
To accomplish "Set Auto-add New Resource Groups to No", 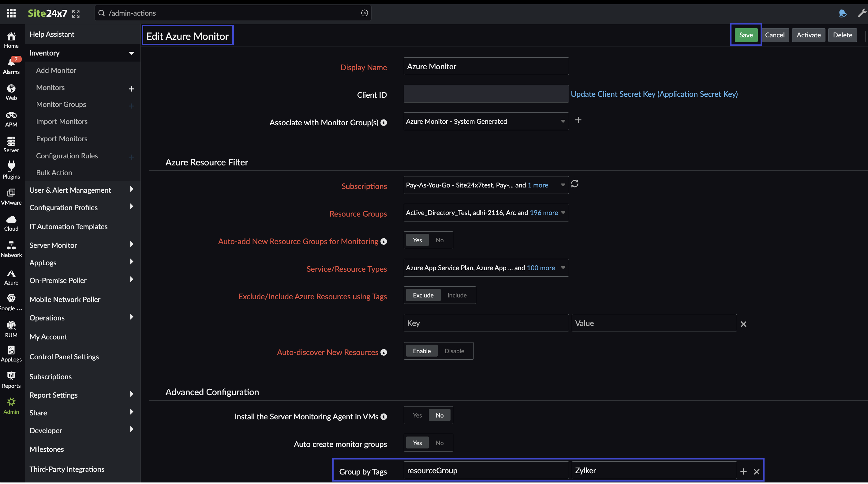I will point(440,240).
